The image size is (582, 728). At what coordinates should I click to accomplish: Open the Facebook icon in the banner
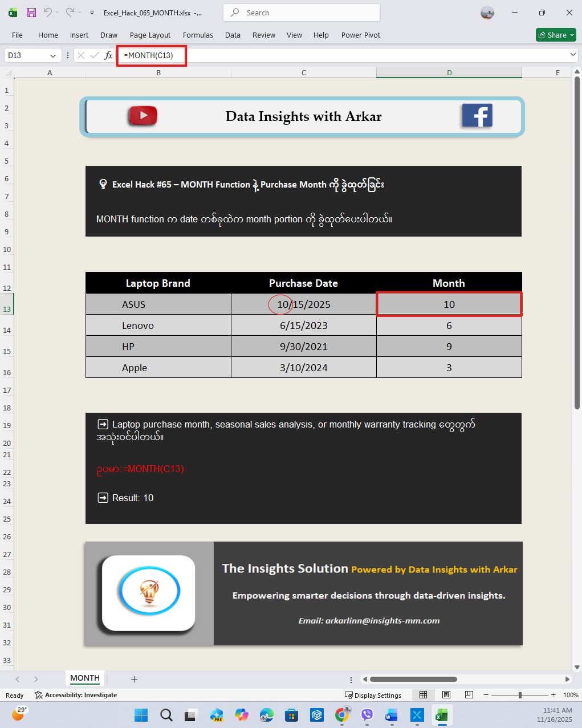(477, 116)
